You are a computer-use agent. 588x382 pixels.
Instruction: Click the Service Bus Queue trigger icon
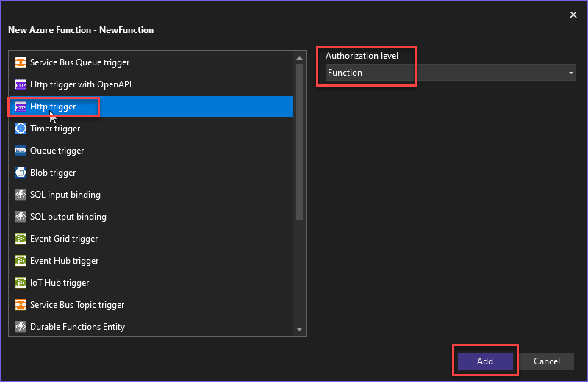pos(21,62)
